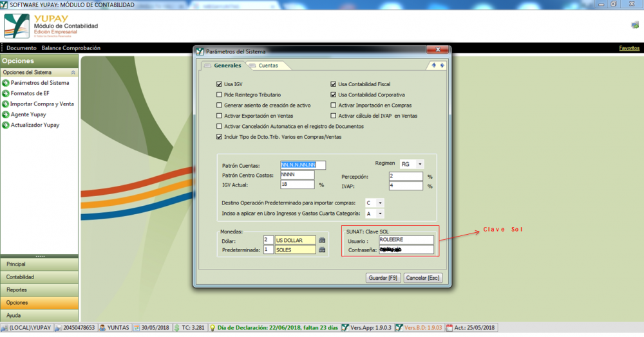Click the calendar icon beside 30/05/2018
Viewport: 644px width, 337px height.
point(137,328)
